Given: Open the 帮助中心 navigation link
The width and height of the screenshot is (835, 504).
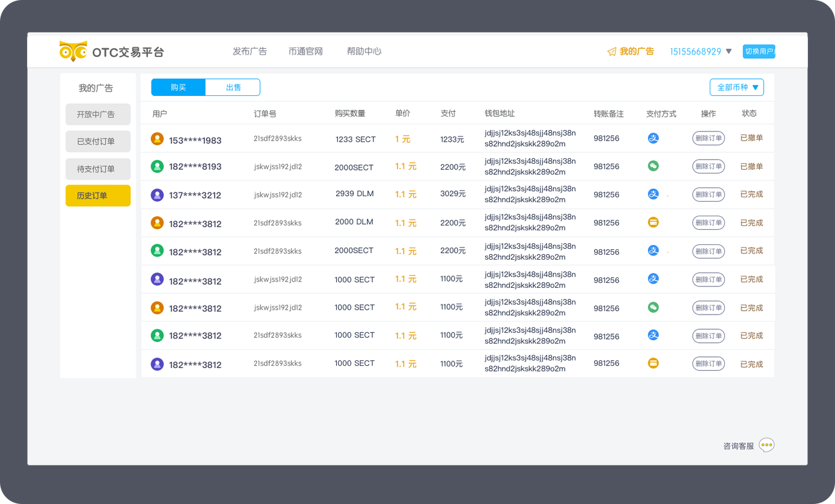Looking at the screenshot, I should (364, 51).
